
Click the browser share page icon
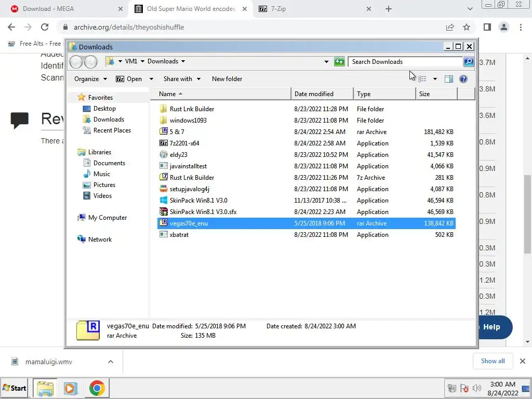[450, 27]
